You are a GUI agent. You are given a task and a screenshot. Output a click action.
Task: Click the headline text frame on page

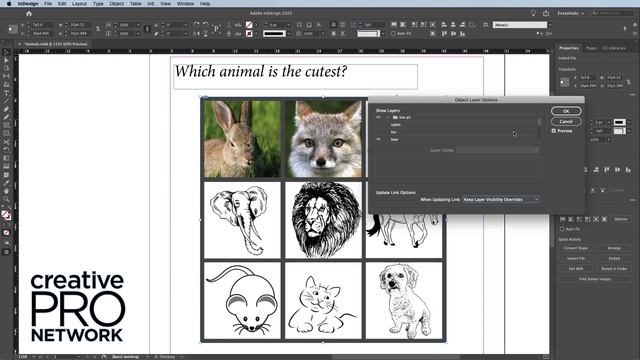(x=295, y=76)
